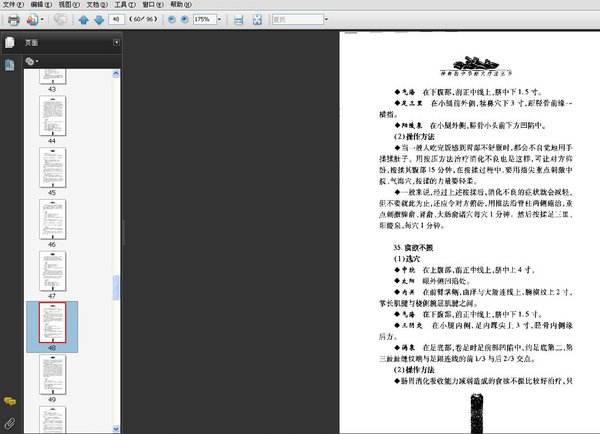600x434 pixels.
Task: Go to next page with down arrow
Action: (x=99, y=20)
